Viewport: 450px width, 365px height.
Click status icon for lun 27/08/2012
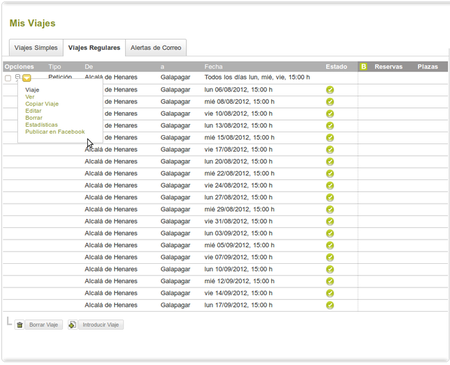point(330,198)
